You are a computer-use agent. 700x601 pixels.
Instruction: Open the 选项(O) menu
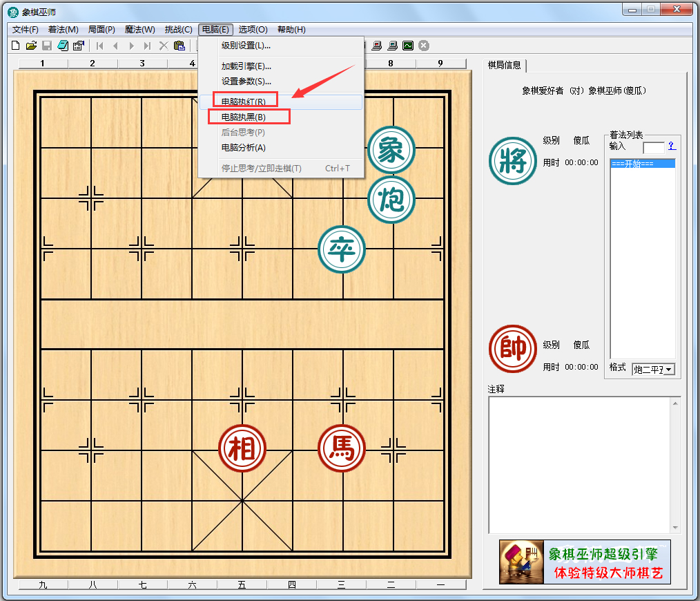click(253, 30)
